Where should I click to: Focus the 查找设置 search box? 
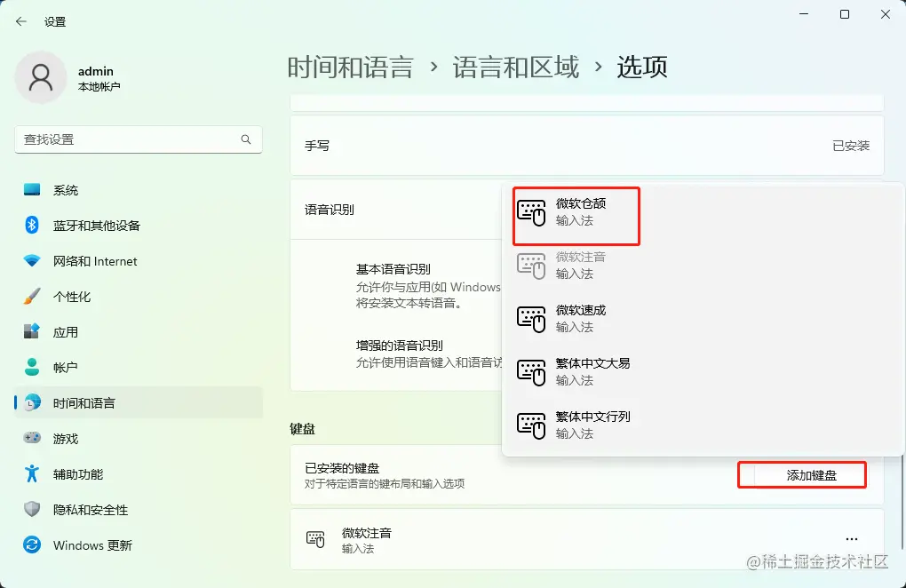(138, 139)
